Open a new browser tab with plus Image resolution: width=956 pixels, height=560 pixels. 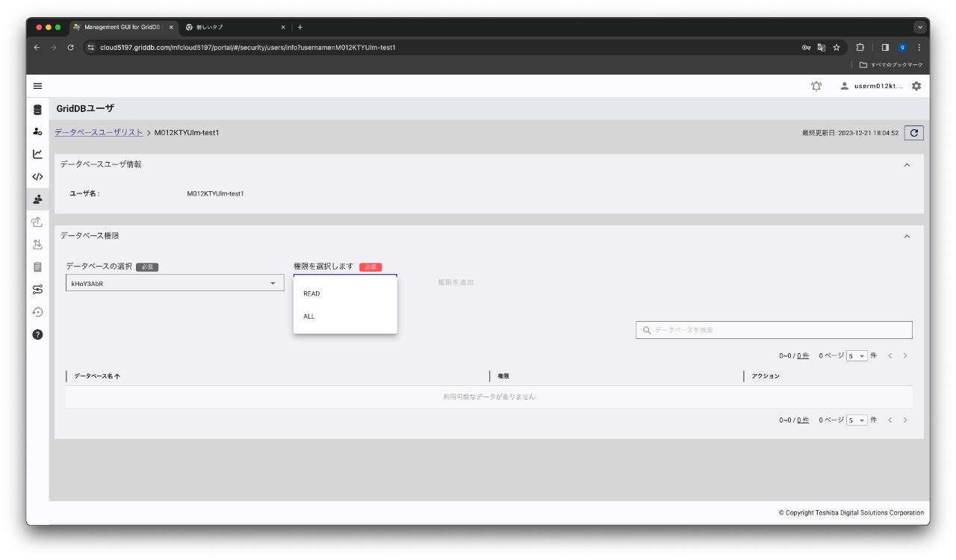(x=300, y=27)
